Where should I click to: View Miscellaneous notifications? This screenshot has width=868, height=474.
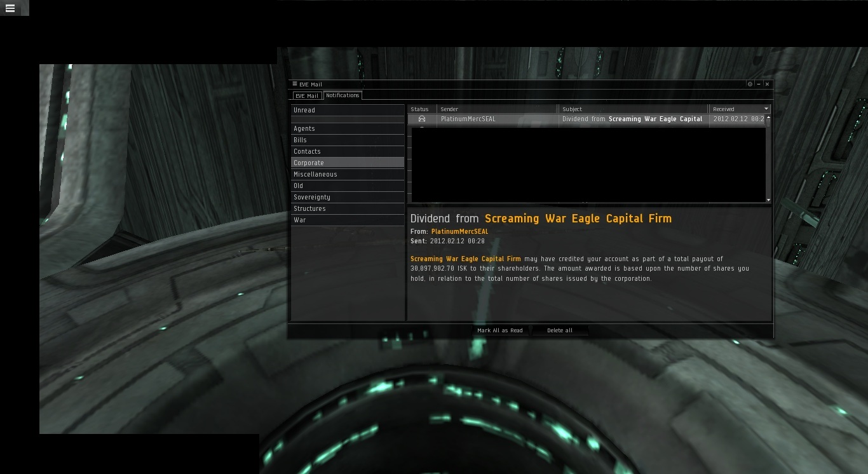click(x=348, y=174)
